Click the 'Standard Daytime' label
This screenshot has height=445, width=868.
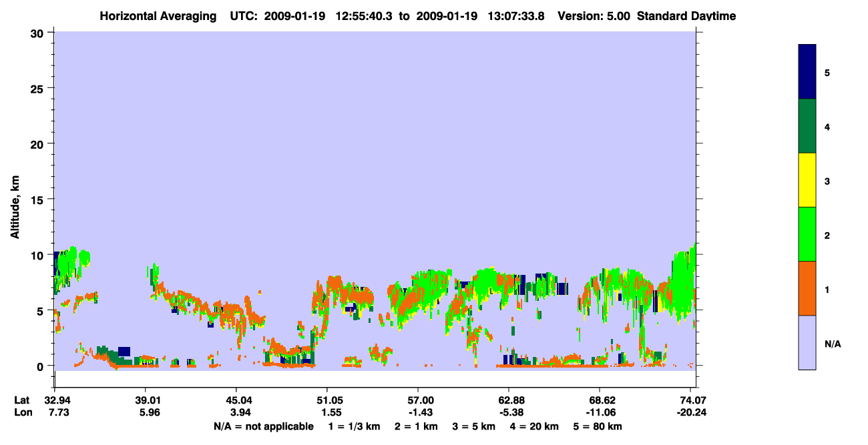click(x=686, y=15)
